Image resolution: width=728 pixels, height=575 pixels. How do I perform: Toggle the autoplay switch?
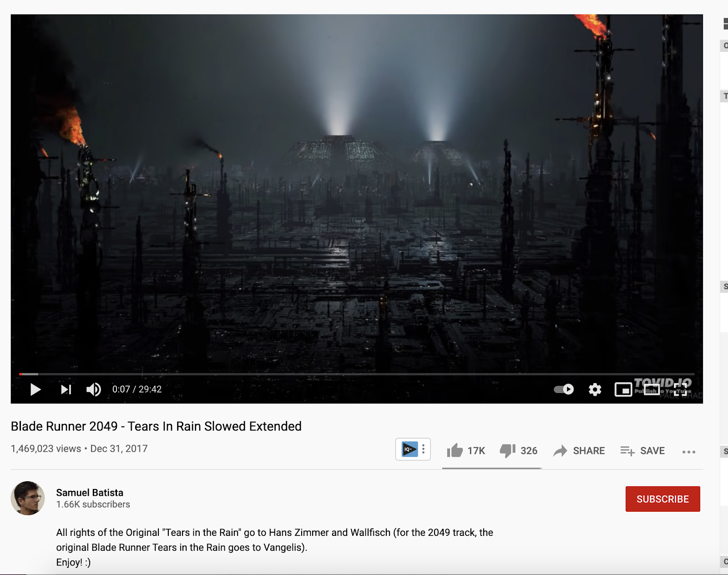tap(564, 389)
